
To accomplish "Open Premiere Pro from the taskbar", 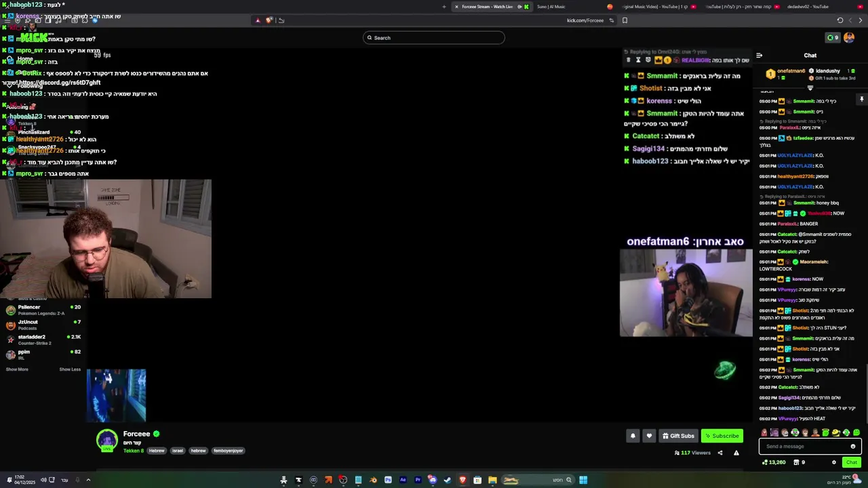I will click(418, 480).
